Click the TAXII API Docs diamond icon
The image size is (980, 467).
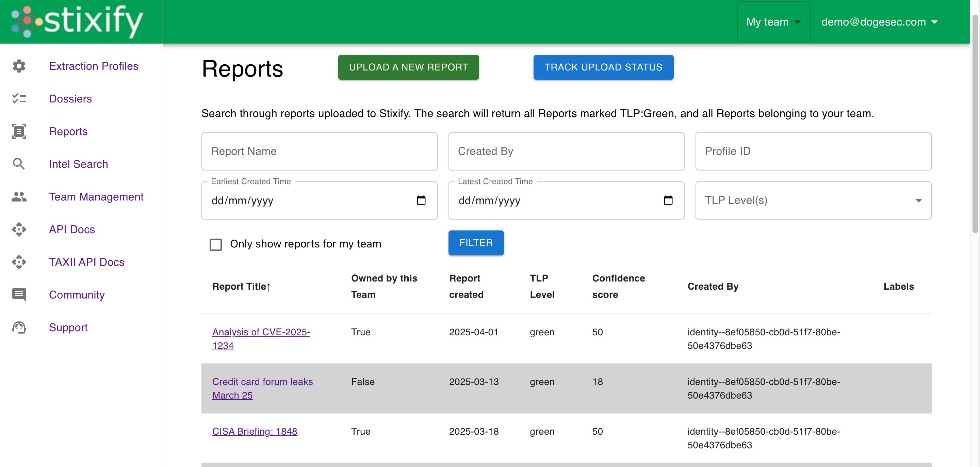(x=19, y=262)
